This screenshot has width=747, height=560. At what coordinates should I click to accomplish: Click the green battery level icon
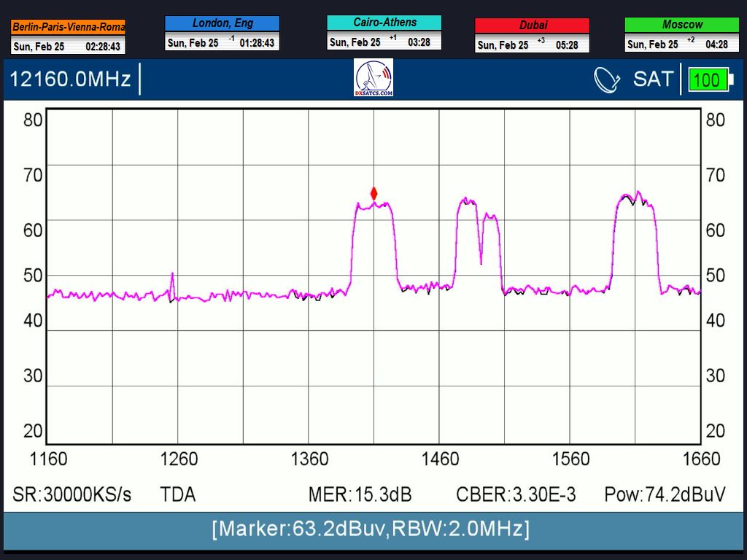[708, 79]
